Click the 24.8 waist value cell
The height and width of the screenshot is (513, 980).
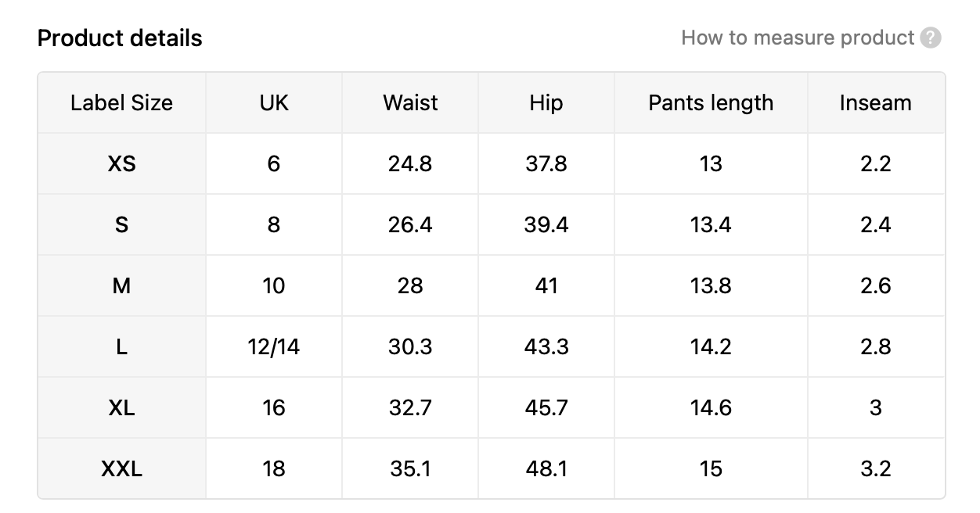pyautogui.click(x=410, y=163)
